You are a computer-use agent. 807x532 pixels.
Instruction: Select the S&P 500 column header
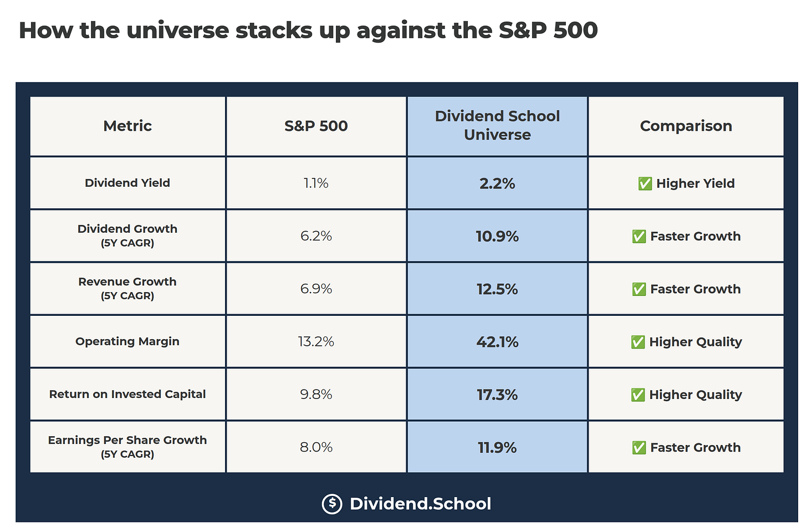click(316, 126)
